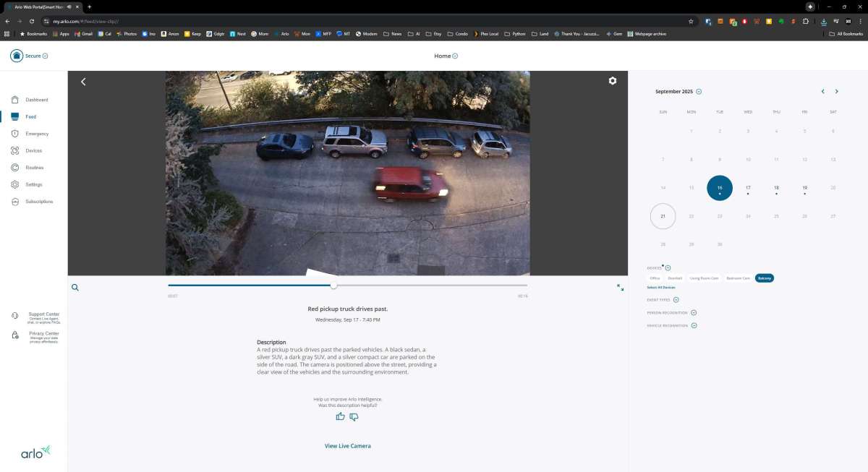
Task: Go to next month in calendar
Action: (837, 92)
